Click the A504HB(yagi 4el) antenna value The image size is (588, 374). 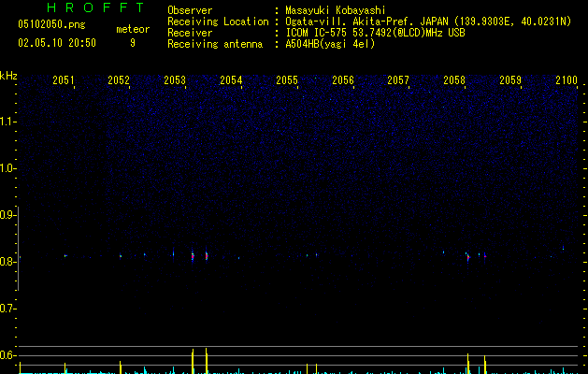point(330,44)
